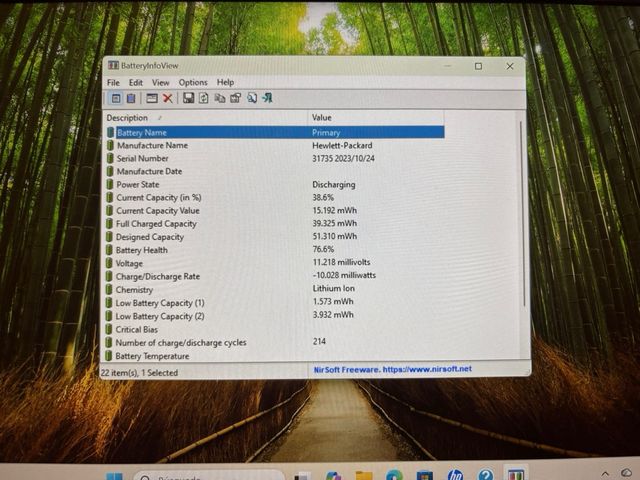Toggle the lower pane window toolbar icon
640x480 pixels.
point(152,98)
